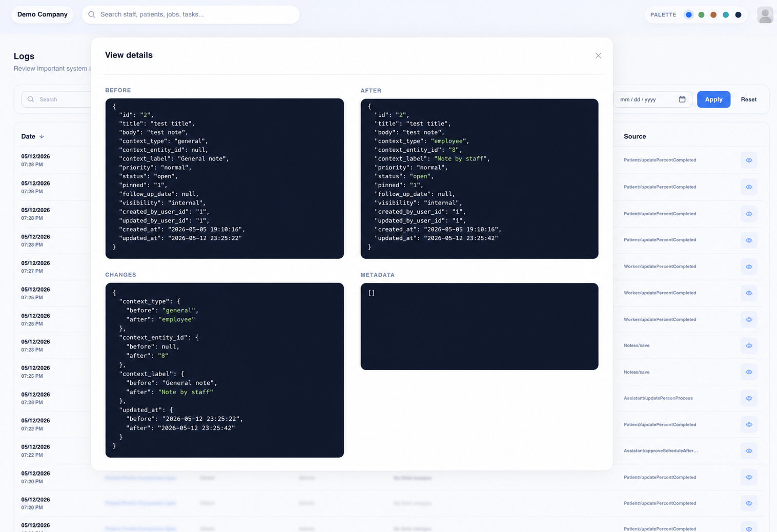Click the PALETTE label

click(x=663, y=15)
